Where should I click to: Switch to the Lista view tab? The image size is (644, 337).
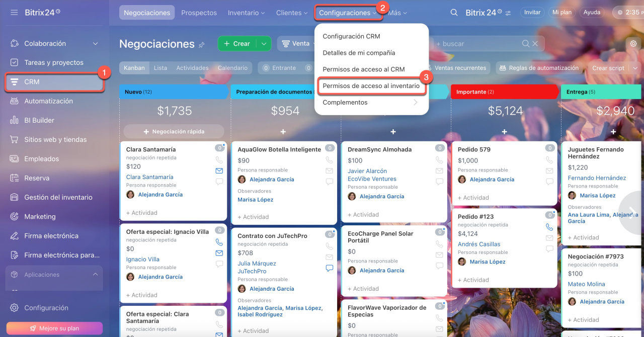click(x=160, y=68)
